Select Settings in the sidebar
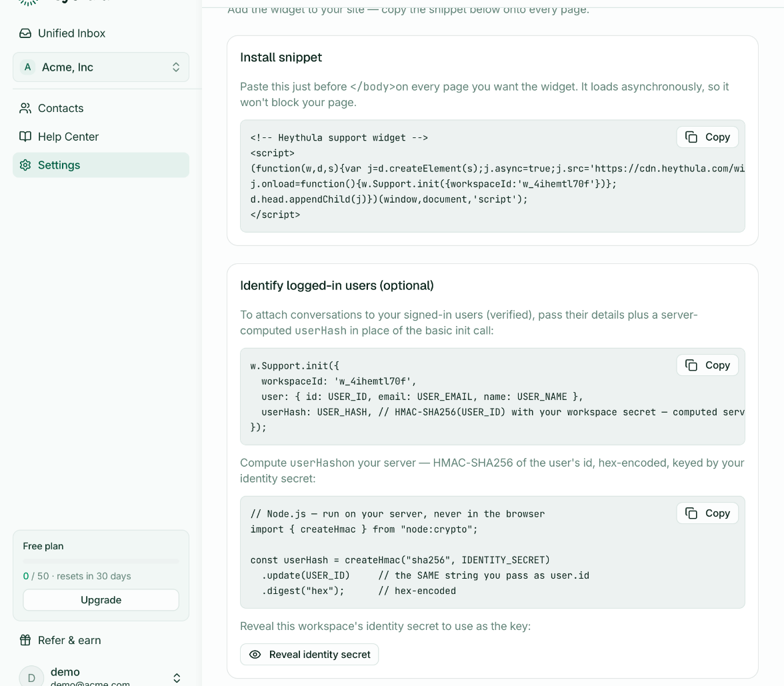The width and height of the screenshot is (784, 686). tap(101, 165)
